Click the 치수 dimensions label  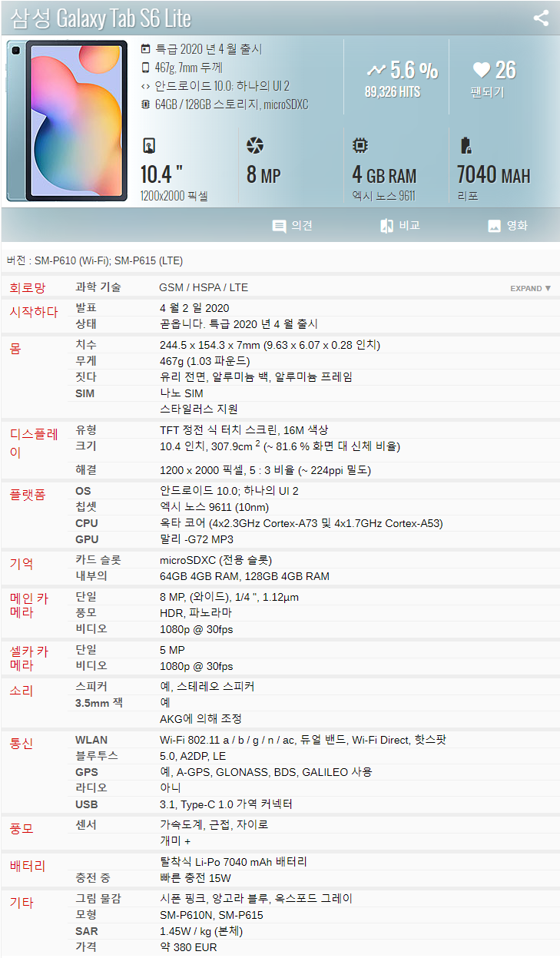[x=86, y=345]
